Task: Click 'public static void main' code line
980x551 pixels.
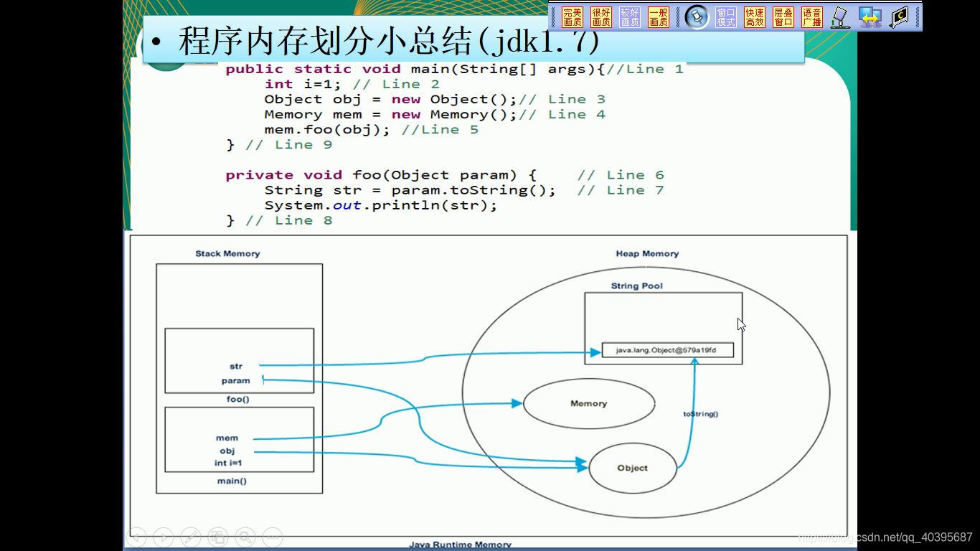Action: point(454,69)
